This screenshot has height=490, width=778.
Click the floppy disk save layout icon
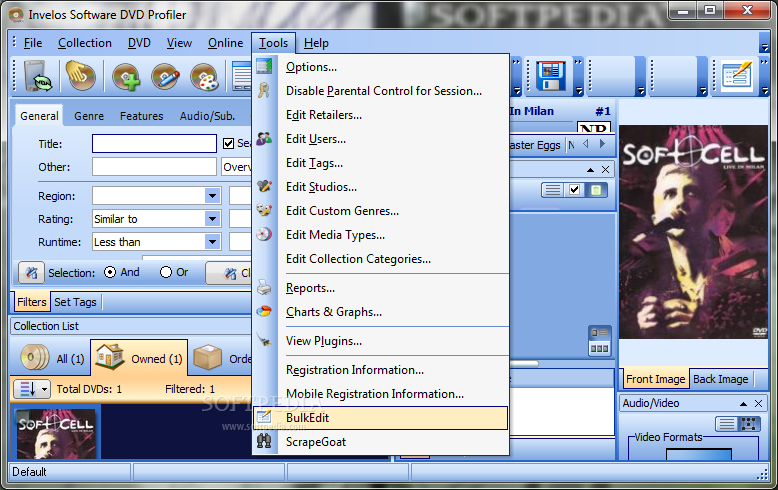point(550,76)
